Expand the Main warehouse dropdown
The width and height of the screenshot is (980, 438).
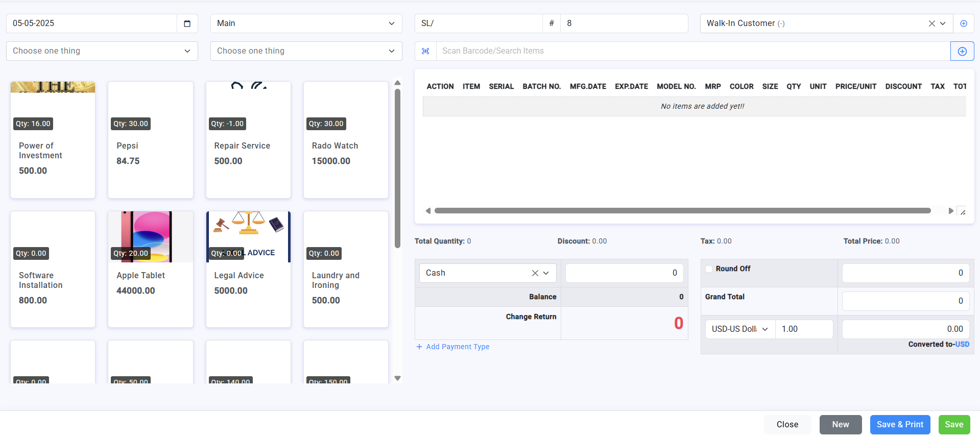click(x=306, y=23)
